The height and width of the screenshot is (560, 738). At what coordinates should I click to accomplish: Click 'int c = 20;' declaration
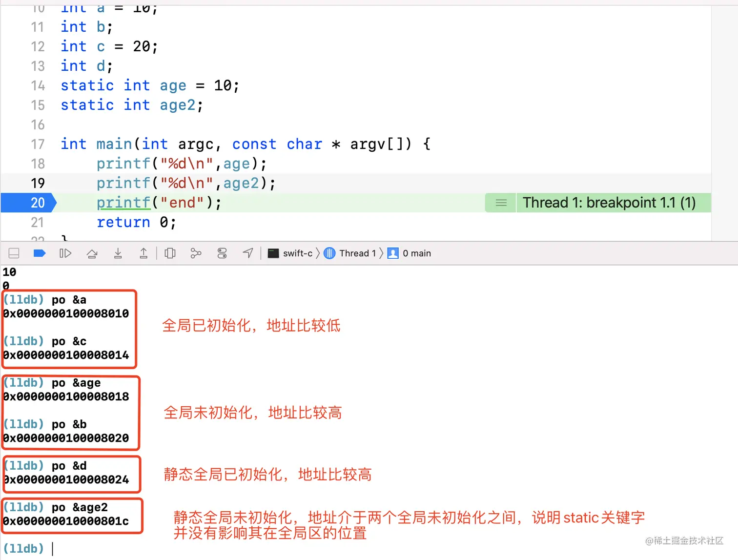[109, 46]
